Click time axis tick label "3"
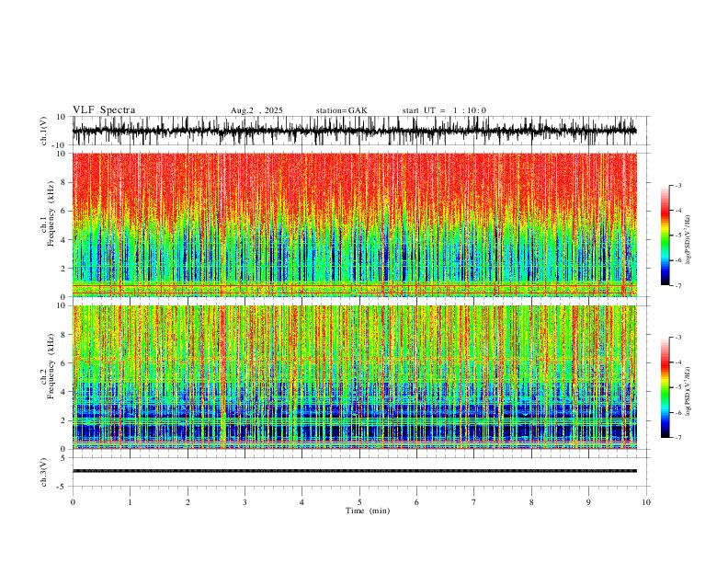 click(245, 502)
